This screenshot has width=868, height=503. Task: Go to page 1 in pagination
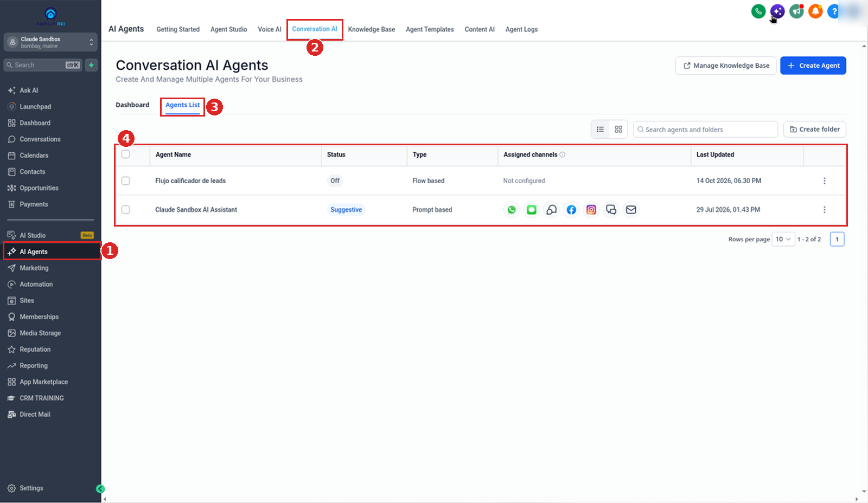pyautogui.click(x=837, y=240)
